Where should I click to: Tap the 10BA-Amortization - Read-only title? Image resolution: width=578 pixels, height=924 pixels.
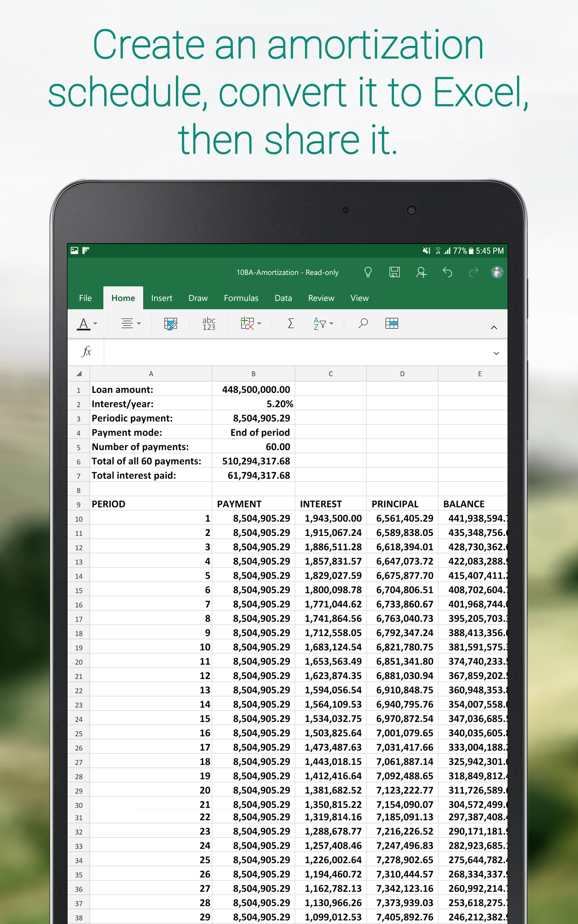[288, 272]
